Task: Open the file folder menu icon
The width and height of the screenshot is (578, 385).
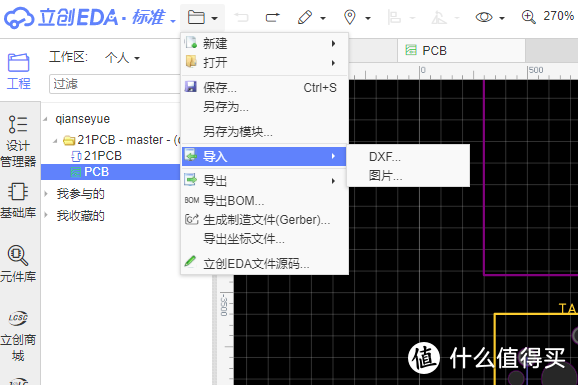Action: (196, 17)
